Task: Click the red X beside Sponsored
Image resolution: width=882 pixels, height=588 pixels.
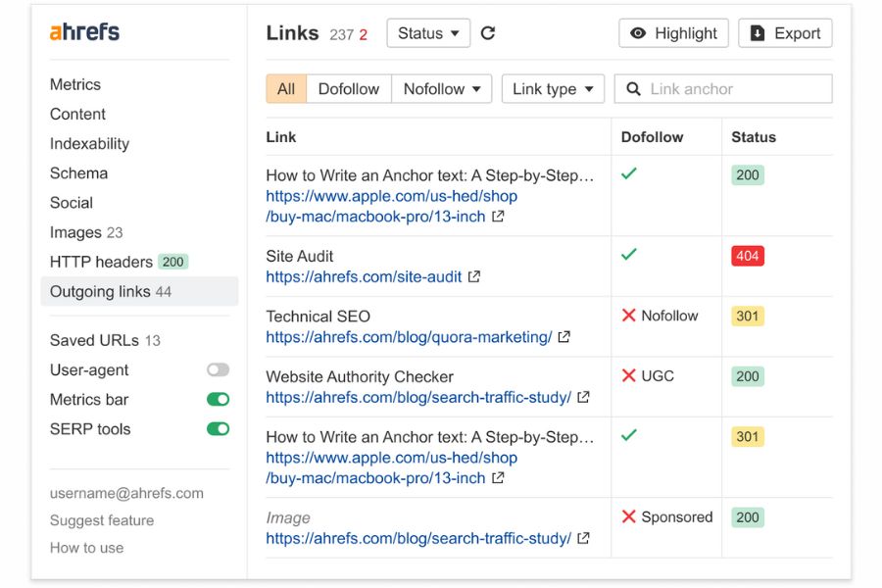Action: (x=628, y=516)
